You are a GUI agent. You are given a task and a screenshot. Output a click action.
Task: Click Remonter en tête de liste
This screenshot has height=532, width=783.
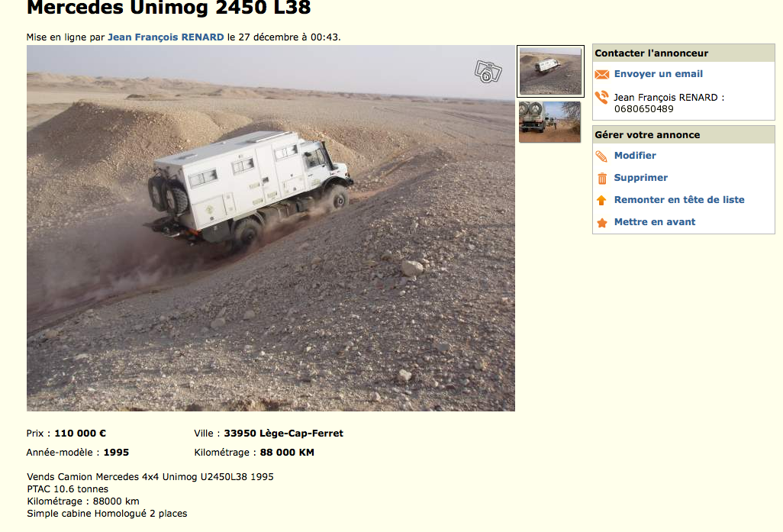point(679,199)
